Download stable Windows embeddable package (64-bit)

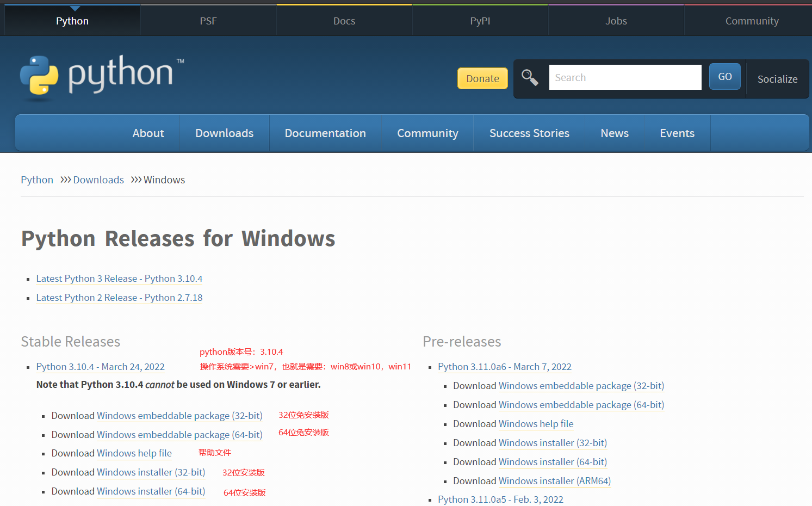coord(179,435)
